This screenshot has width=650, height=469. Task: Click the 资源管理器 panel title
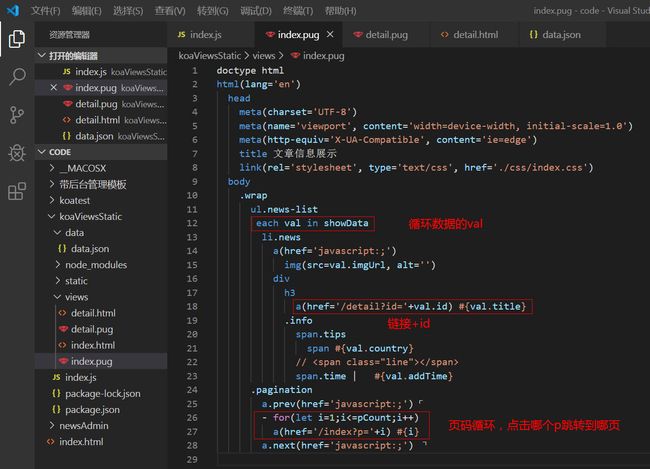pyautogui.click(x=69, y=34)
